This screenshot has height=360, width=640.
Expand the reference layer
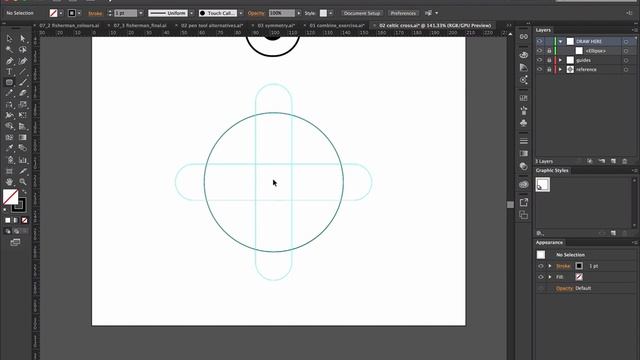click(560, 69)
